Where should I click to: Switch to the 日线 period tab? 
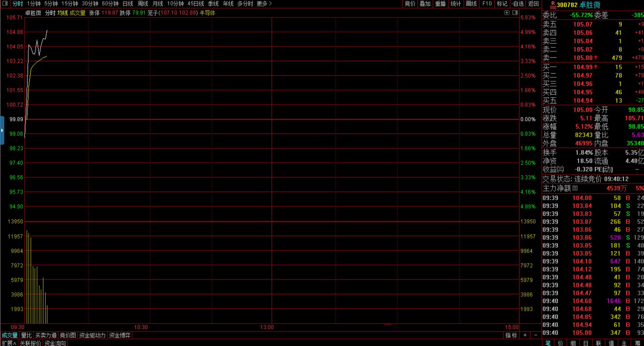128,4
